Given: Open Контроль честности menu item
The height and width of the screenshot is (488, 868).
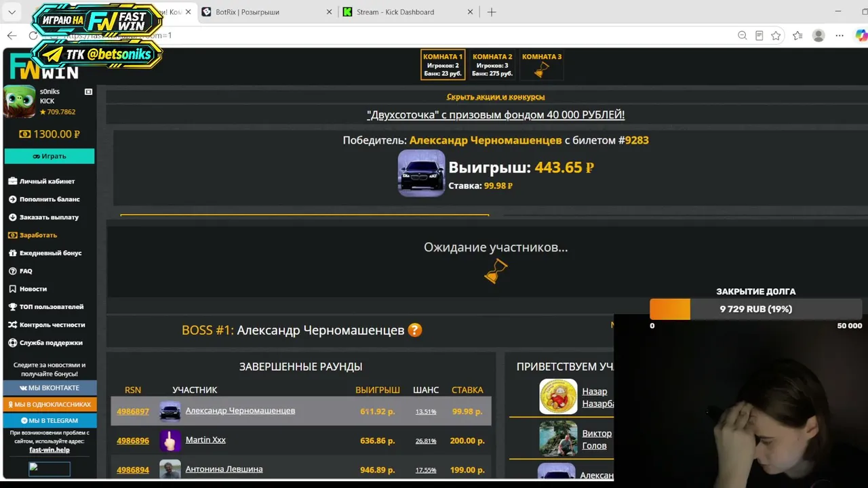Looking at the screenshot, I should (x=47, y=325).
